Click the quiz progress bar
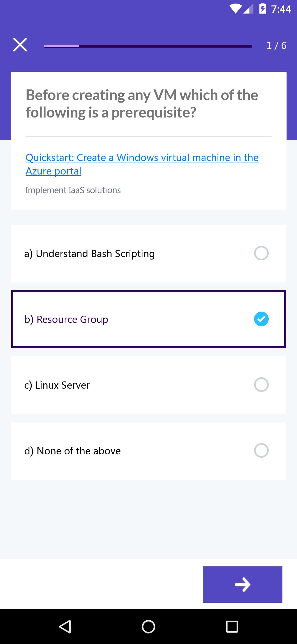Screen dimensions: 297x644 pyautogui.click(x=148, y=46)
